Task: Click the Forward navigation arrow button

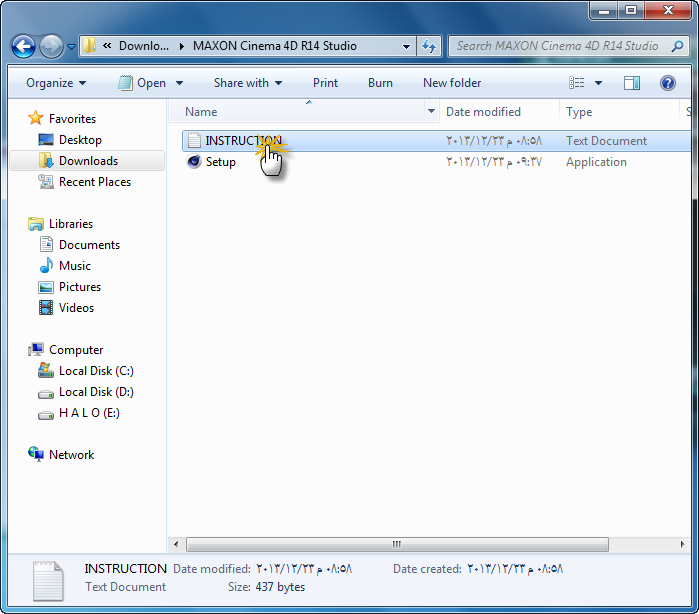Action: pyautogui.click(x=52, y=46)
